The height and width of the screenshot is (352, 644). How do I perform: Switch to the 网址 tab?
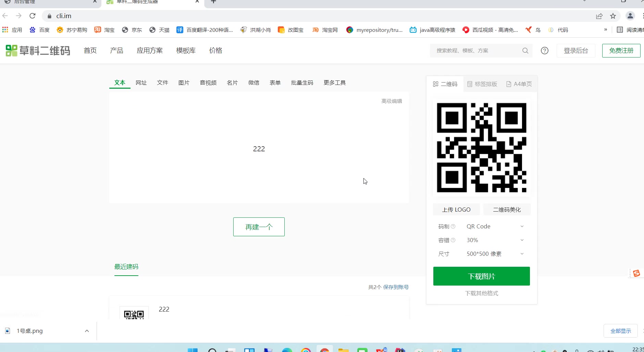pos(141,83)
